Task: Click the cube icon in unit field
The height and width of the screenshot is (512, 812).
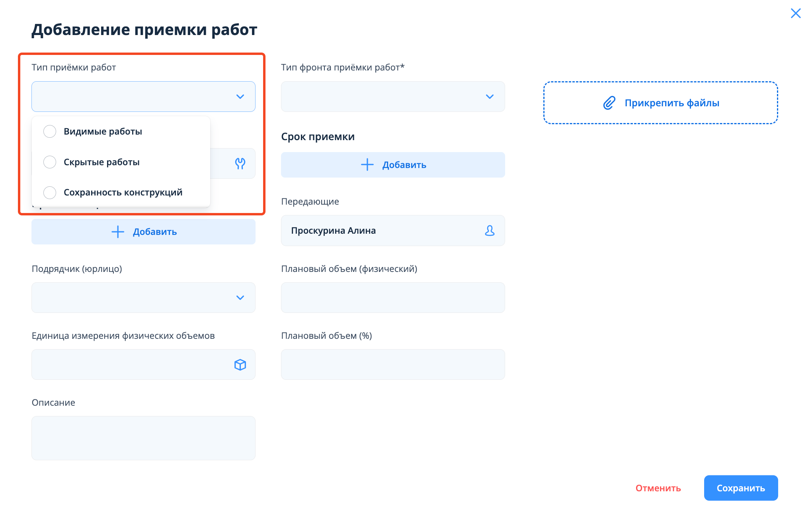Action: pyautogui.click(x=240, y=365)
